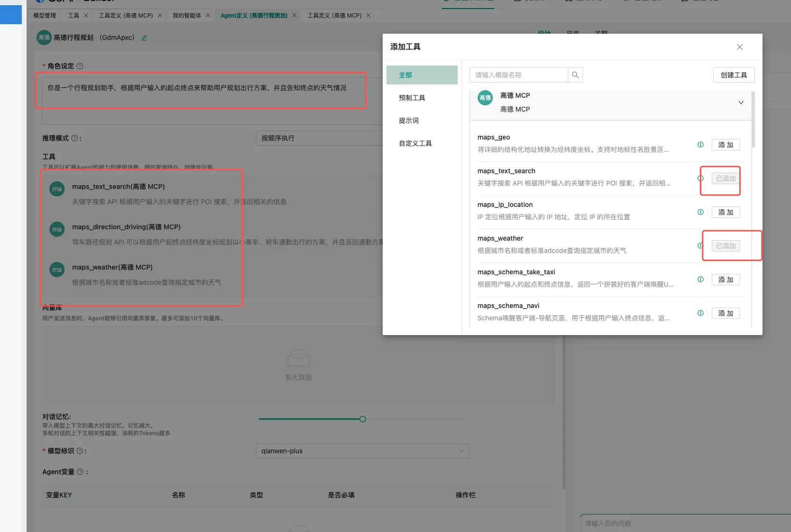Click info icon for maps_schema_take_taxi
Viewport: 791px width, 532px height.
pyautogui.click(x=700, y=280)
